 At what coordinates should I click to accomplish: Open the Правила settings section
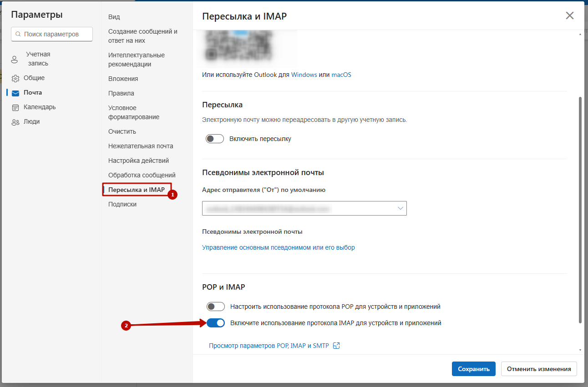click(121, 93)
